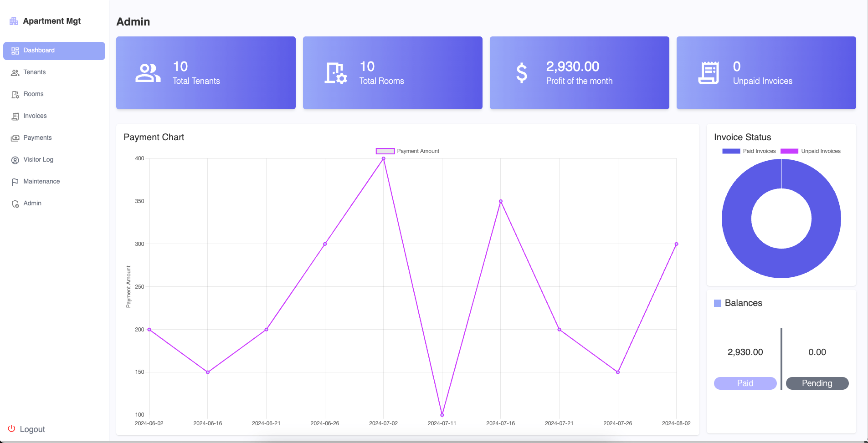Screen dimensions: 868x443
Task: Toggle the Paid Invoices legend entry
Action: pyautogui.click(x=749, y=151)
